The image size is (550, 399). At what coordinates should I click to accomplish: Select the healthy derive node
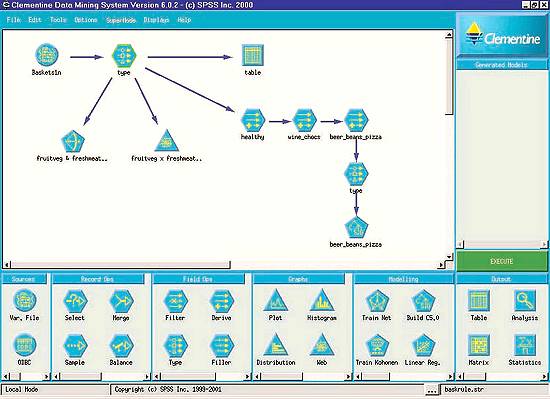(x=253, y=120)
